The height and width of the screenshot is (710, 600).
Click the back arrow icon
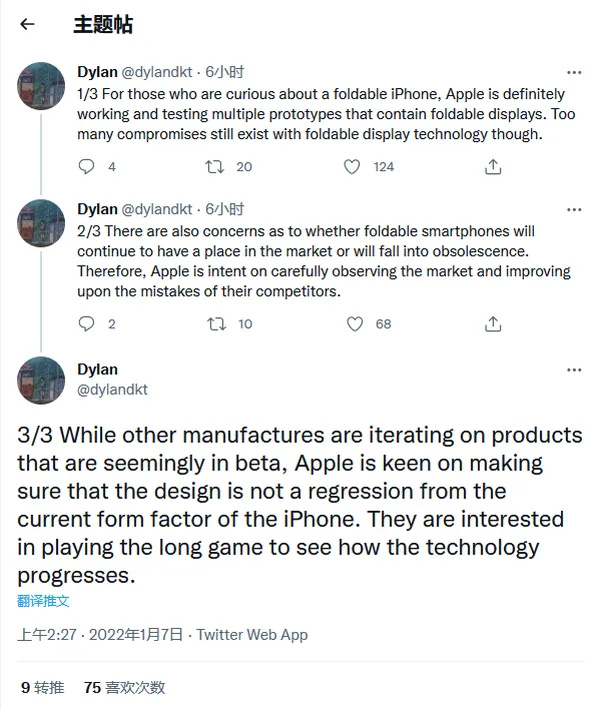coord(27,25)
